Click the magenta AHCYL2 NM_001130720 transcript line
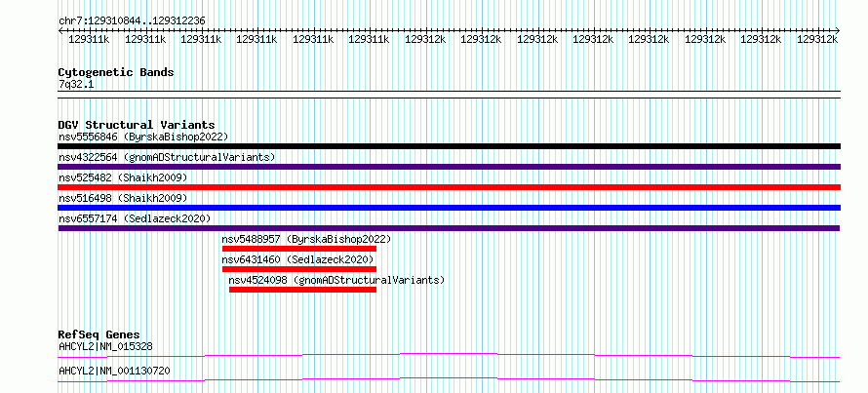The width and height of the screenshot is (868, 393). tap(449, 379)
